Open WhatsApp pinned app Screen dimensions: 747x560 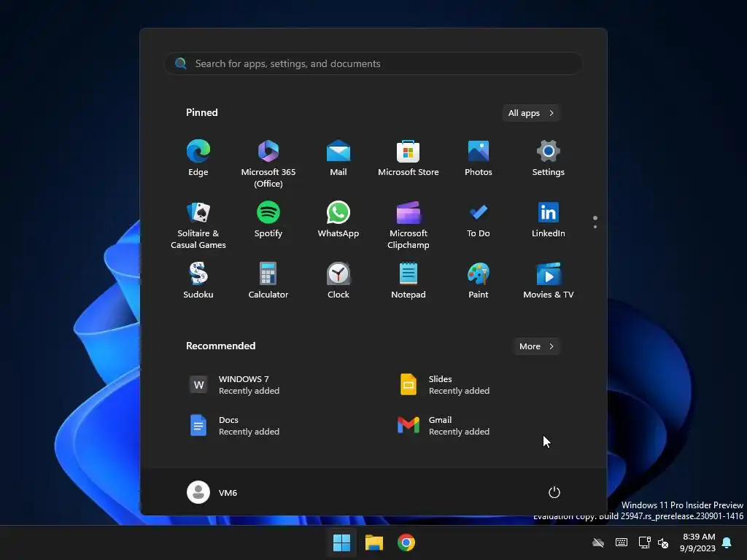(x=338, y=220)
